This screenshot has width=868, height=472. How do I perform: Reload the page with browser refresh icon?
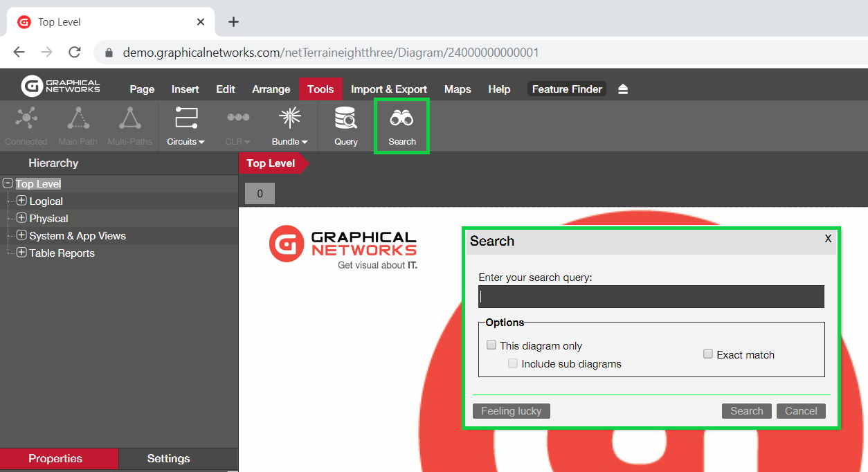pyautogui.click(x=75, y=53)
